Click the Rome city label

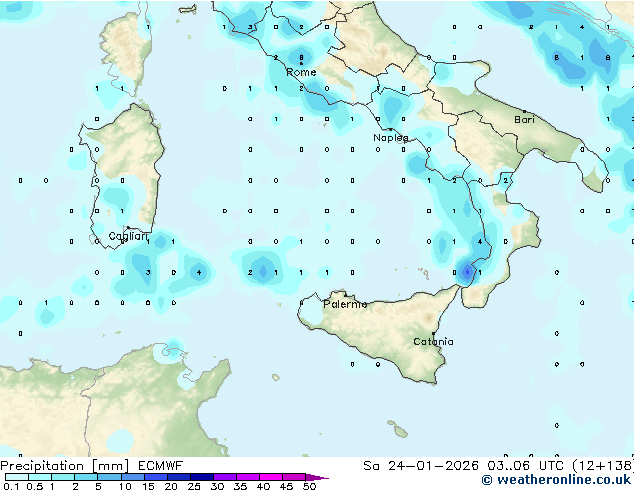click(x=301, y=72)
